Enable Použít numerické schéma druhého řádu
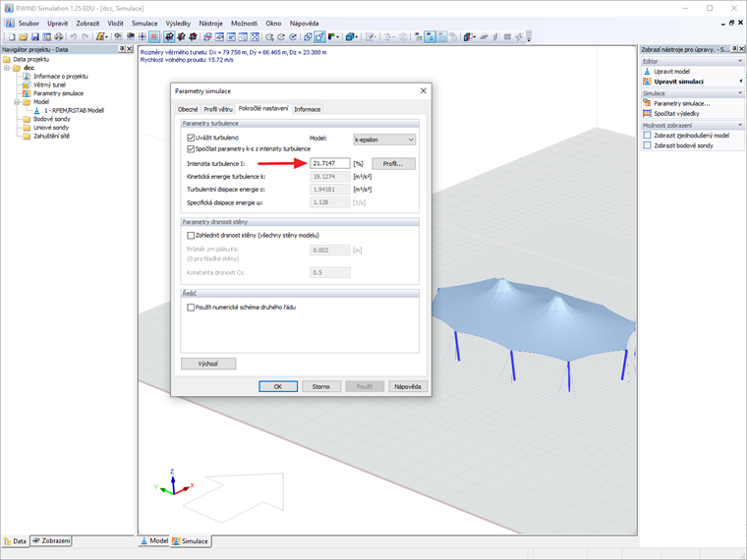747x560 pixels. tap(191, 308)
